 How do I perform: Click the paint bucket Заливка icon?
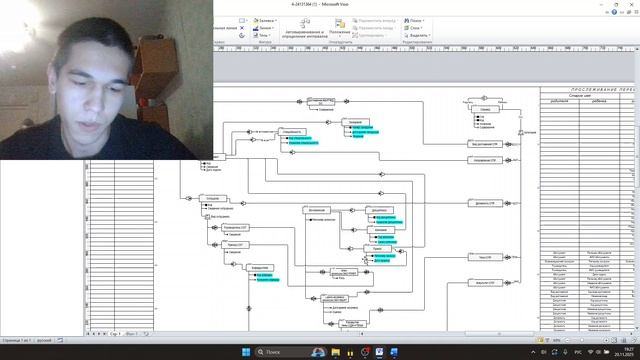coord(256,20)
